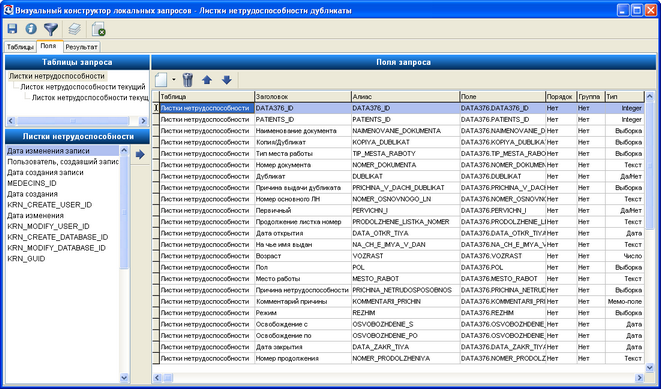The width and height of the screenshot is (661, 389).
Task: Select Причина выдачи дубликата cell
Action: (x=303, y=188)
